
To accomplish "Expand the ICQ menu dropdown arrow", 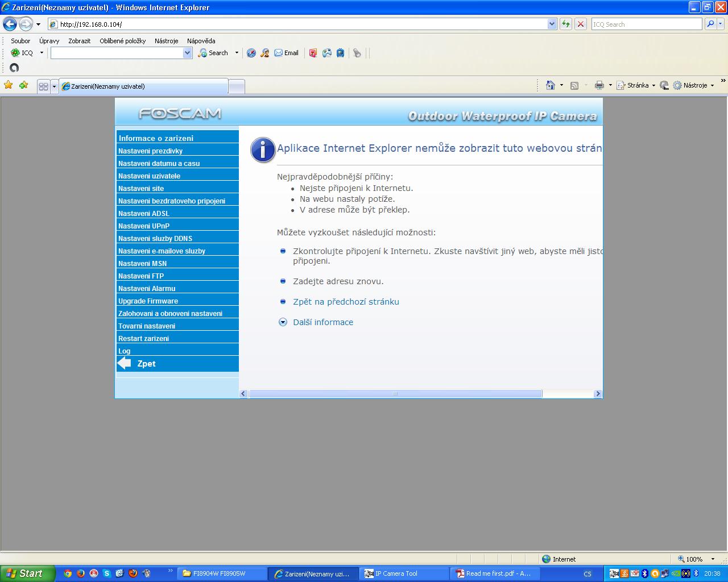I will tap(42, 53).
